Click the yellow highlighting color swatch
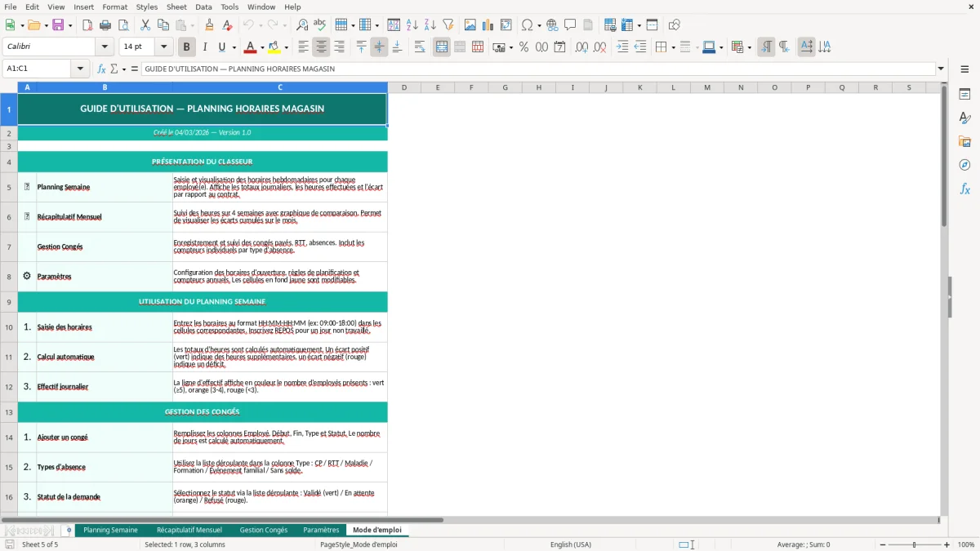980x551 pixels. 274,47
